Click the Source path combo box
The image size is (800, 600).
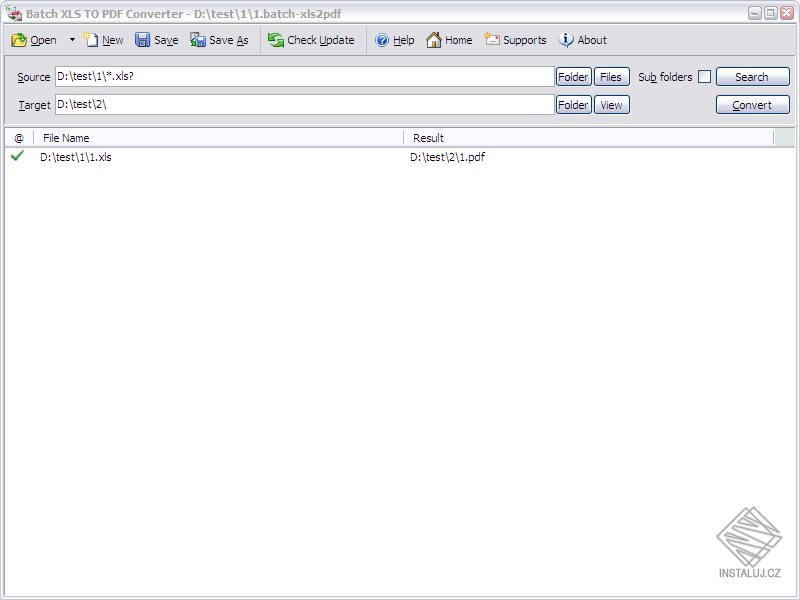[300, 76]
